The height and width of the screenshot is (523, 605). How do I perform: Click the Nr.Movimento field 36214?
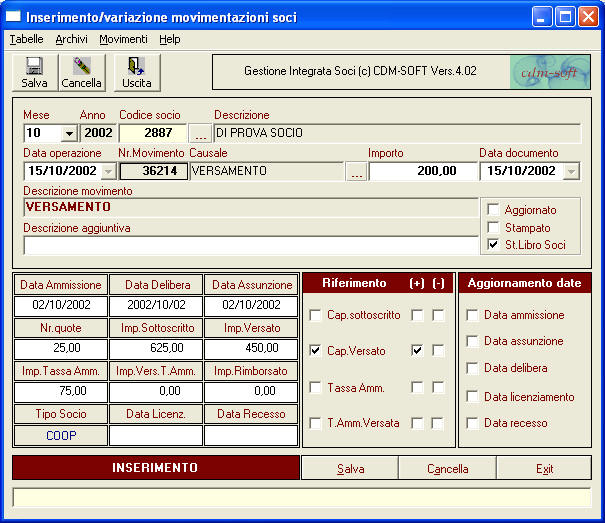(x=154, y=171)
